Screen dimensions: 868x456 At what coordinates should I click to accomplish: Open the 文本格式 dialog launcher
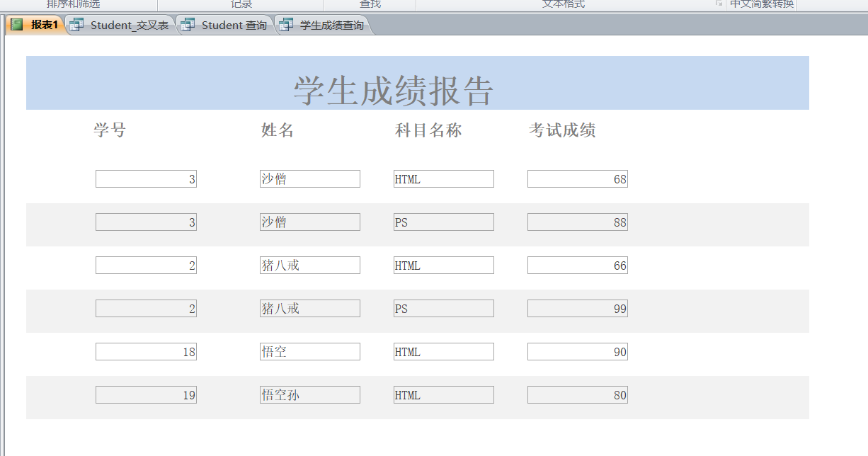719,4
